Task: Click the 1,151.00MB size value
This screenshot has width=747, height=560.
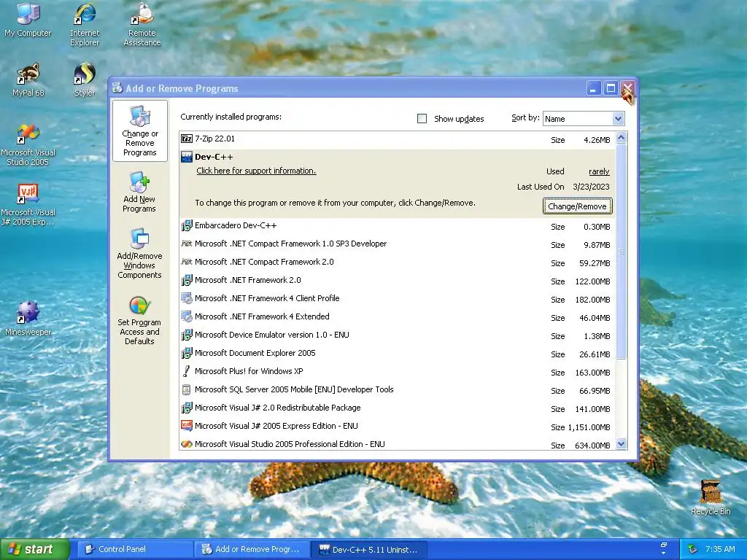Action: (589, 427)
